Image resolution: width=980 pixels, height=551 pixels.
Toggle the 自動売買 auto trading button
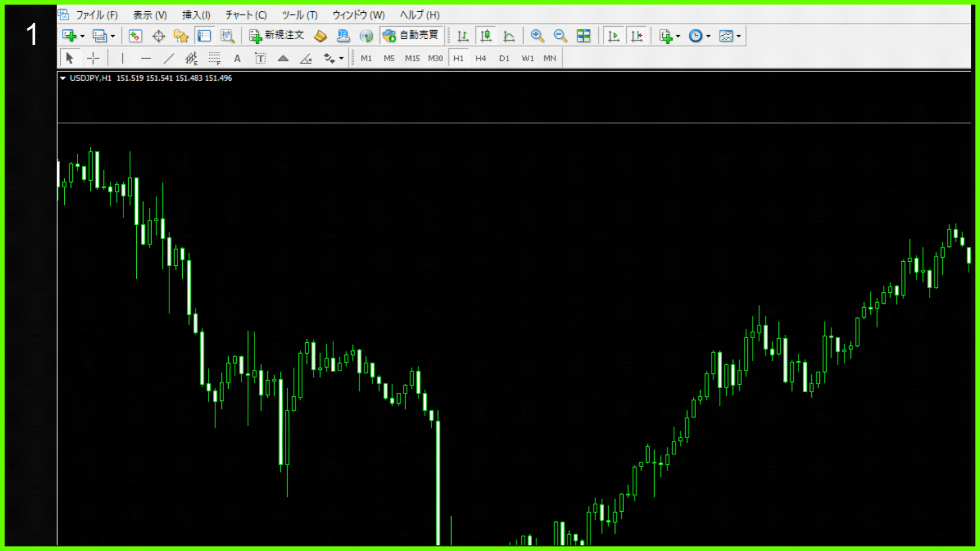(411, 35)
